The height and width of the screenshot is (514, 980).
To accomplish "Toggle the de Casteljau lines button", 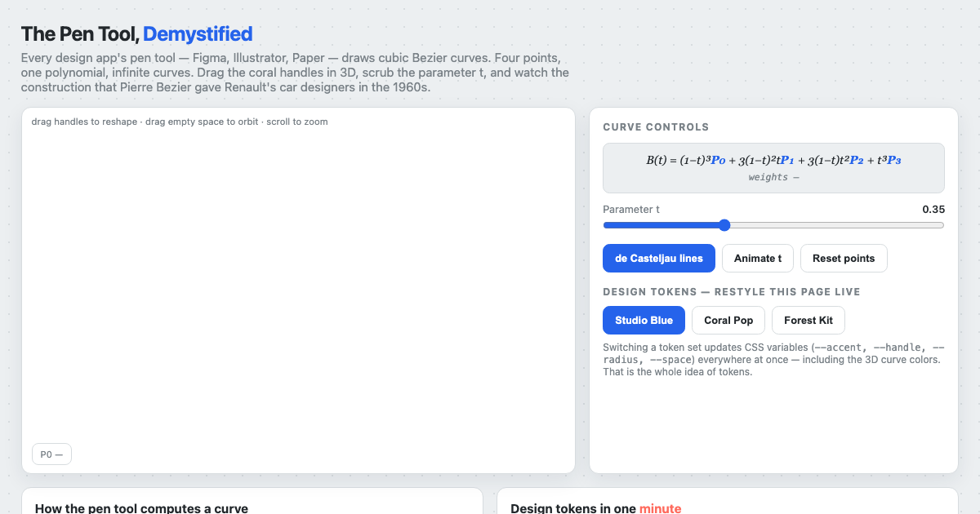I will point(659,258).
